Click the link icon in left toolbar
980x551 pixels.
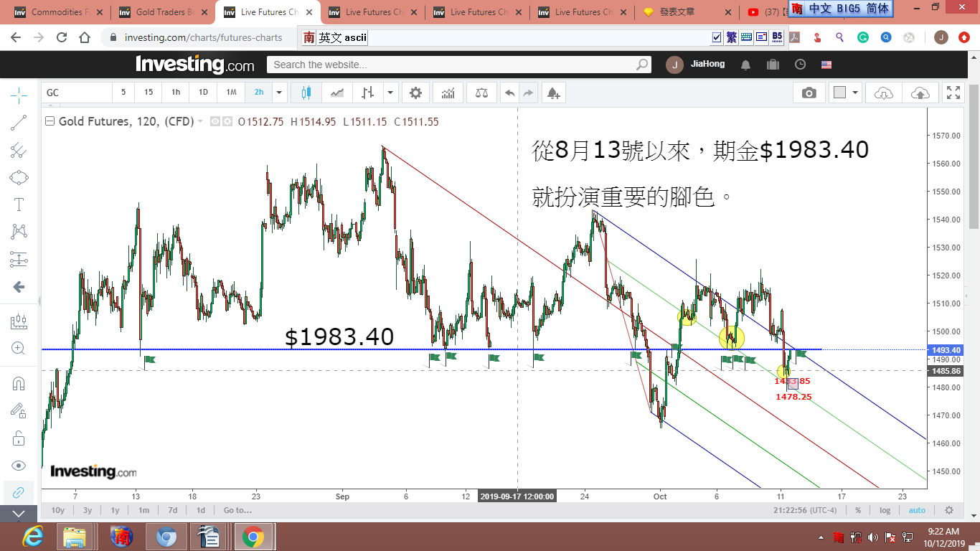[x=19, y=492]
